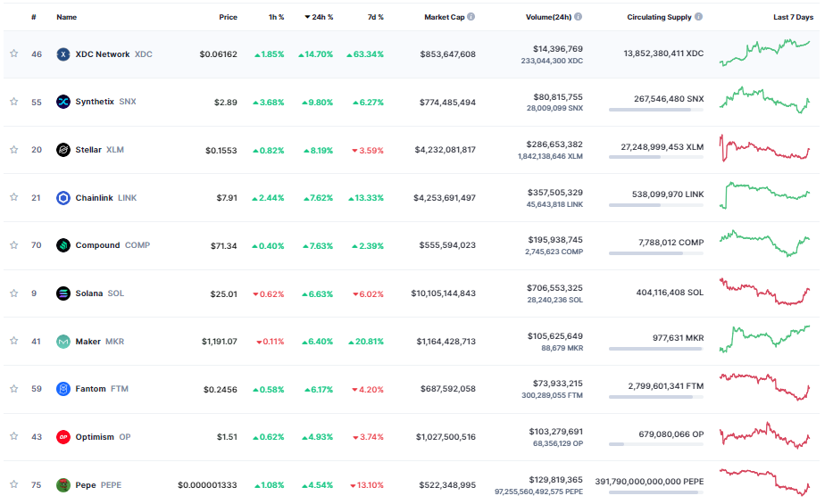Viewport: 833px width, 504px height.
Task: Click the Stellar coin logo
Action: [63, 150]
